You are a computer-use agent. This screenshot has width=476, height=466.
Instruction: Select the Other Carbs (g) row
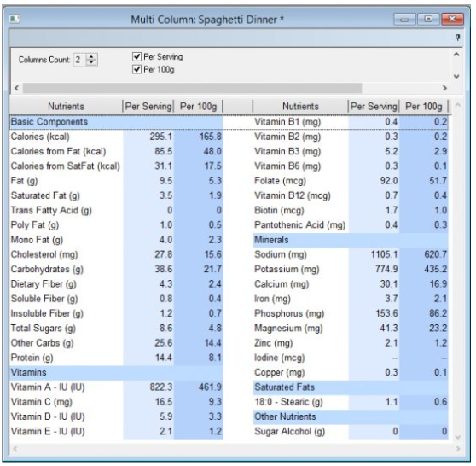click(x=116, y=343)
